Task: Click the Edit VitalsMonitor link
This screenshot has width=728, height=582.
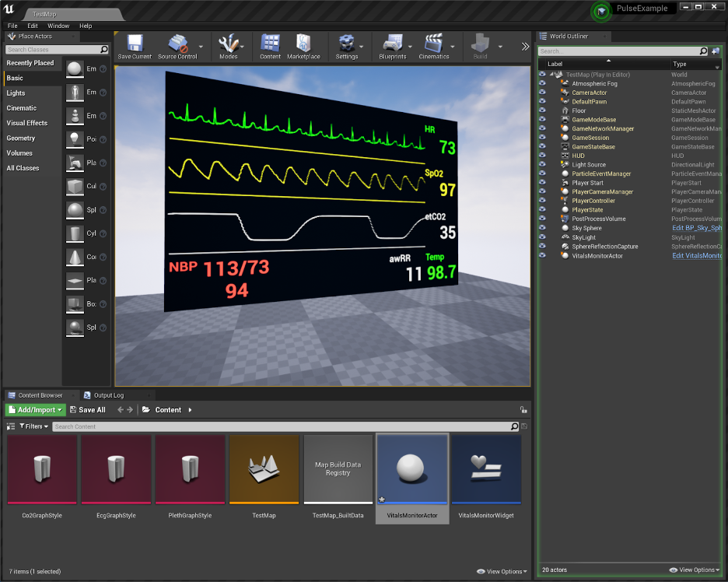Action: tap(696, 255)
